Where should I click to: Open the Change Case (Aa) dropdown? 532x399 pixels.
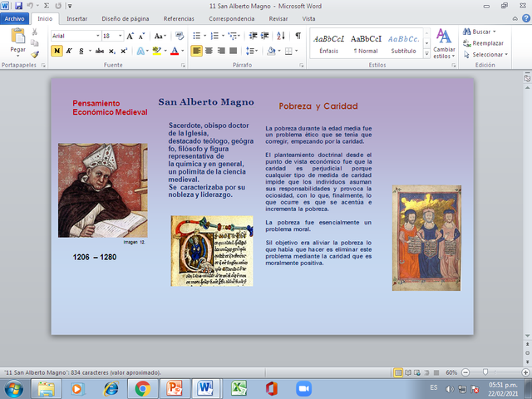[x=160, y=36]
